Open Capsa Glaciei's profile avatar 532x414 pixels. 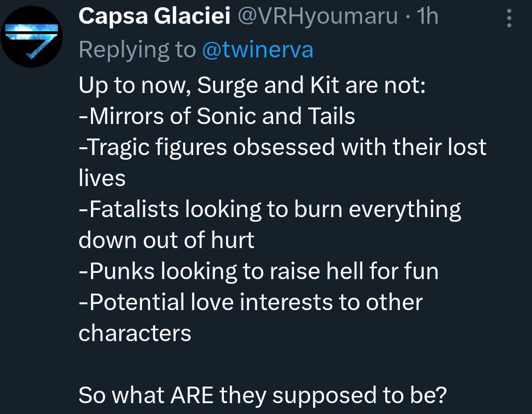[x=32, y=37]
